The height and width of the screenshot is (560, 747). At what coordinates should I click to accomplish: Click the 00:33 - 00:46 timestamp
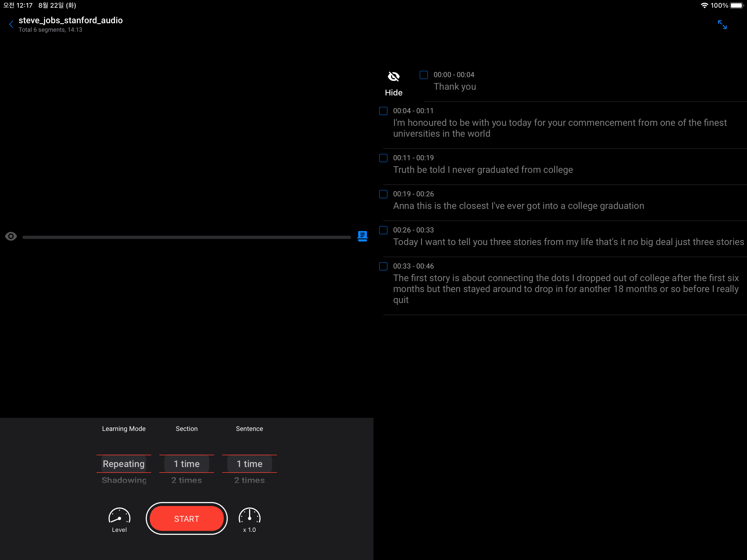coord(413,266)
